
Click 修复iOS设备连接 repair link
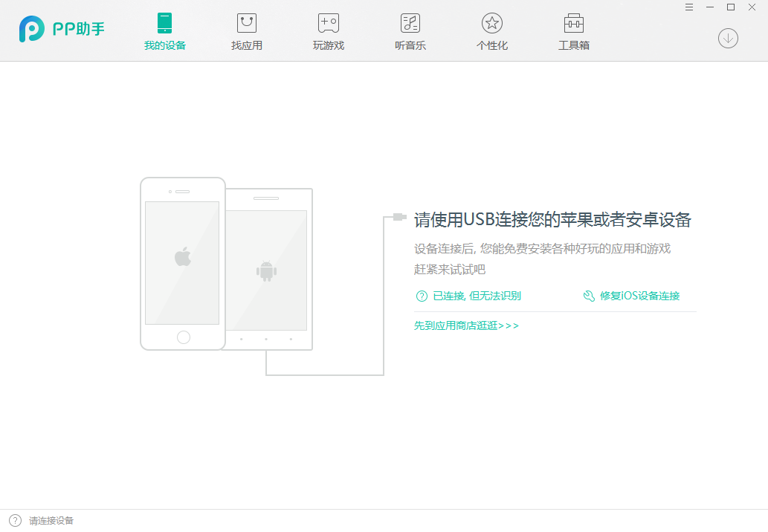(639, 295)
